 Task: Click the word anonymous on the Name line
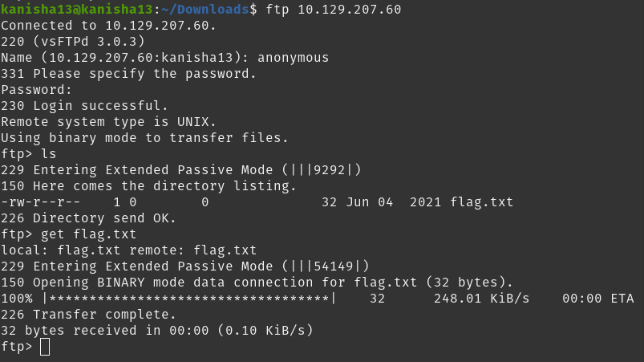tap(294, 58)
